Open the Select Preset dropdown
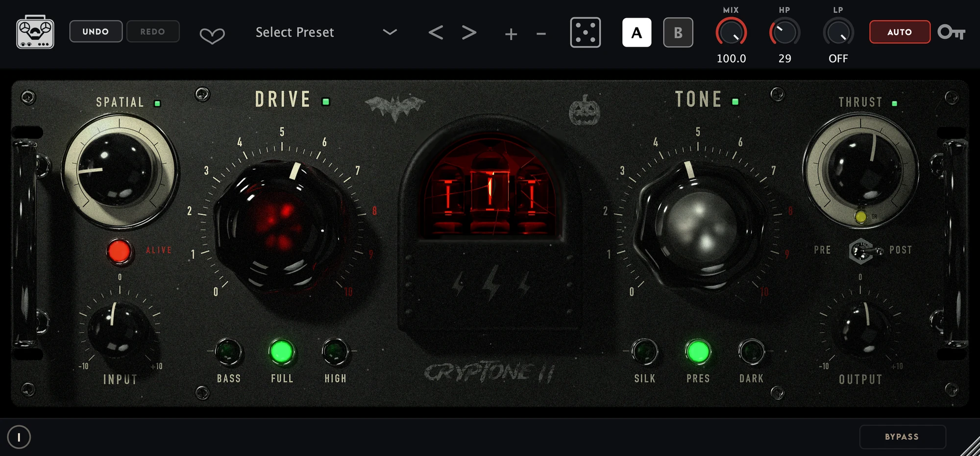The width and height of the screenshot is (980, 456). pyautogui.click(x=295, y=32)
